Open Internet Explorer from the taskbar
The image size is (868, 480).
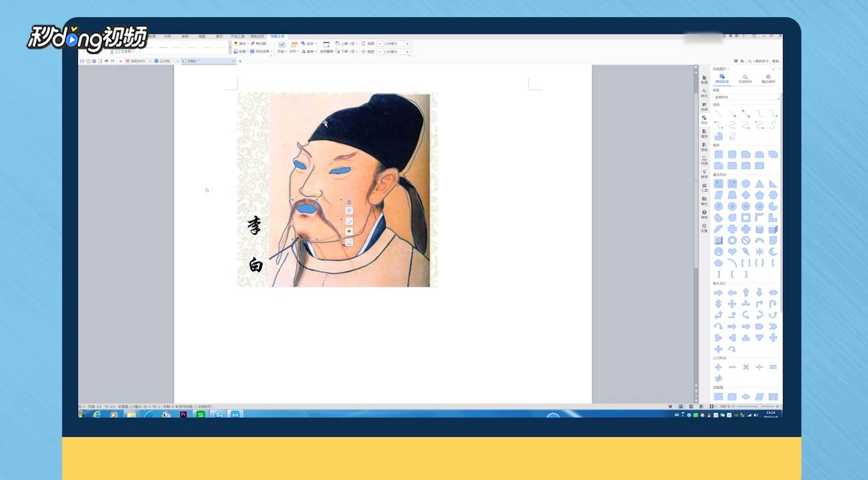click(x=97, y=414)
